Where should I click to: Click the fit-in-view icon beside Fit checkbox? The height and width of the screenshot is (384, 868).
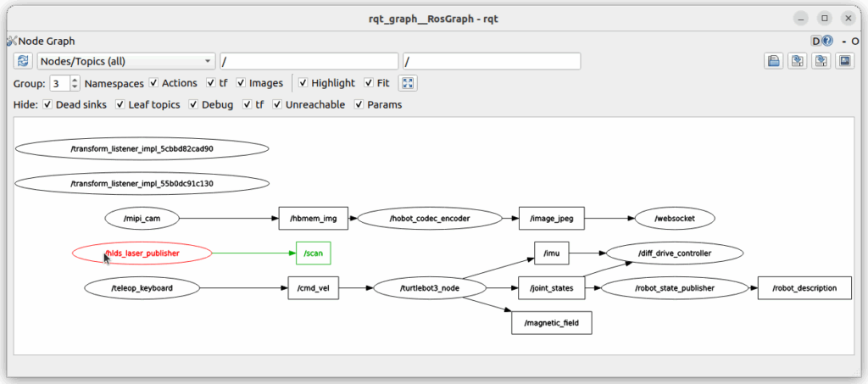408,83
